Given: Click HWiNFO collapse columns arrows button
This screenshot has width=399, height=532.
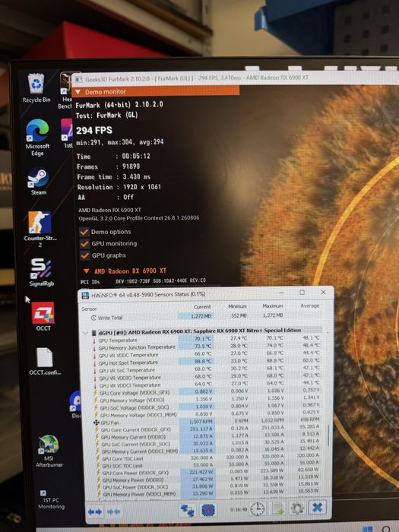Looking at the screenshot, I should coord(113,511).
